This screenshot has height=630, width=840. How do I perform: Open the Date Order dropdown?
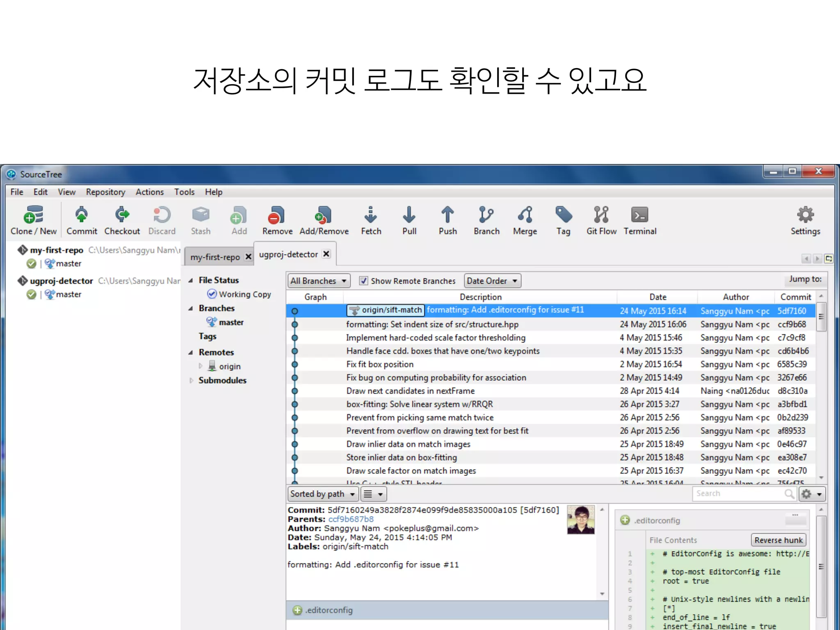(492, 281)
